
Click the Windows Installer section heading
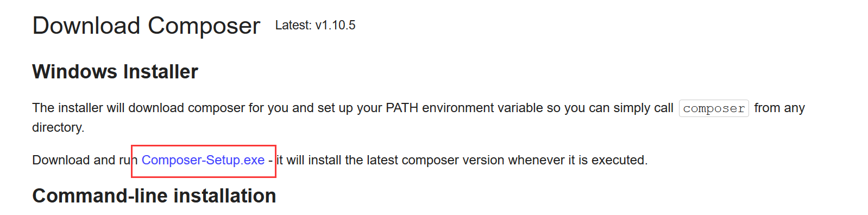click(x=115, y=72)
